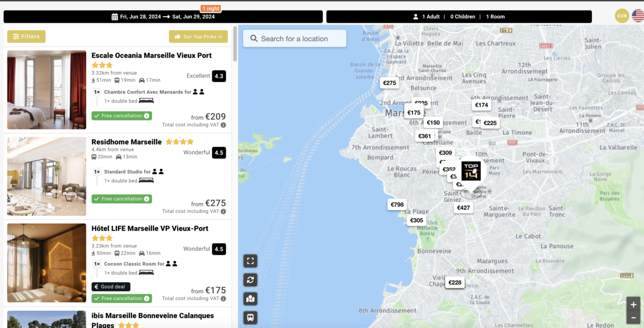Zoom out with the map minus button
This screenshot has width=644, height=328.
[x=633, y=318]
